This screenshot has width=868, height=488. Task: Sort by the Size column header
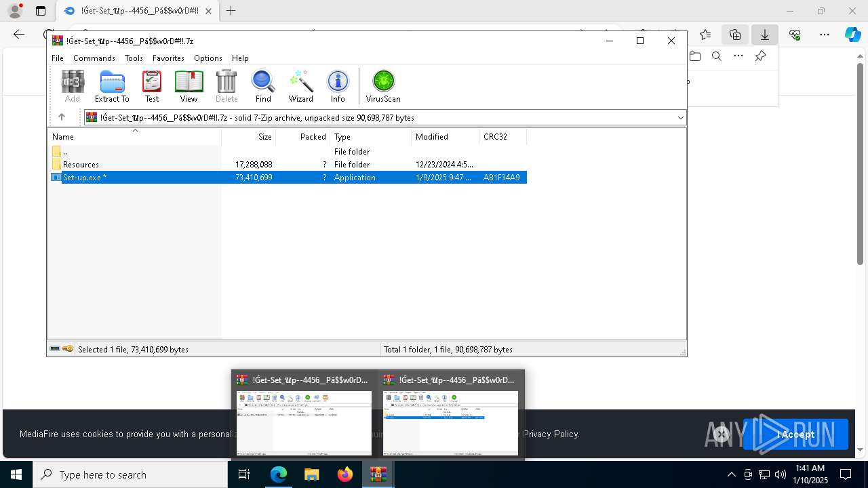(248, 136)
